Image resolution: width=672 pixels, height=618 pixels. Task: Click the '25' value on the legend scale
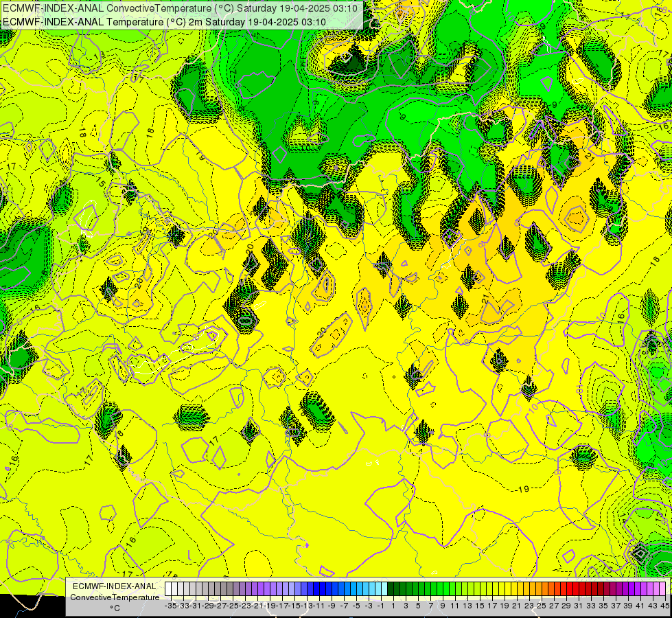[542, 606]
